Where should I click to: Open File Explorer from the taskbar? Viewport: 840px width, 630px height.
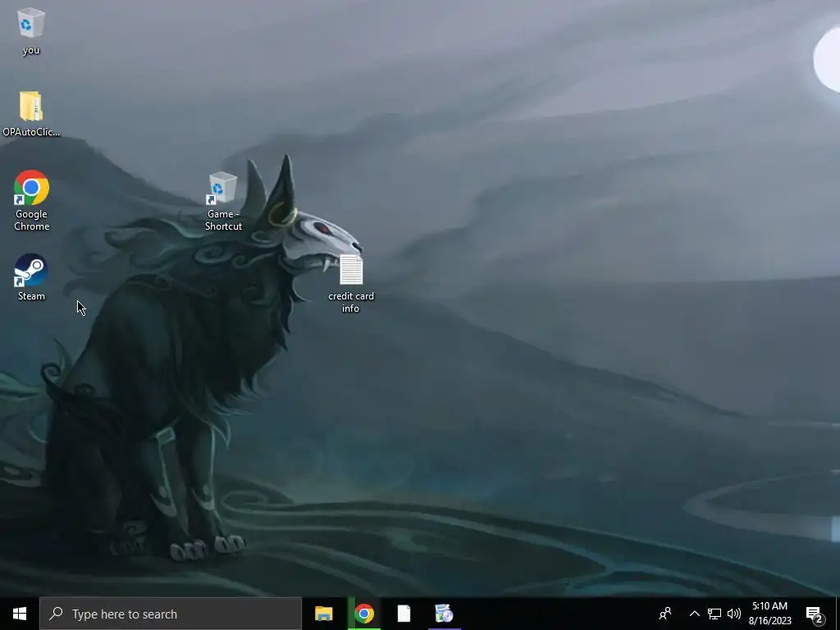[x=323, y=614]
